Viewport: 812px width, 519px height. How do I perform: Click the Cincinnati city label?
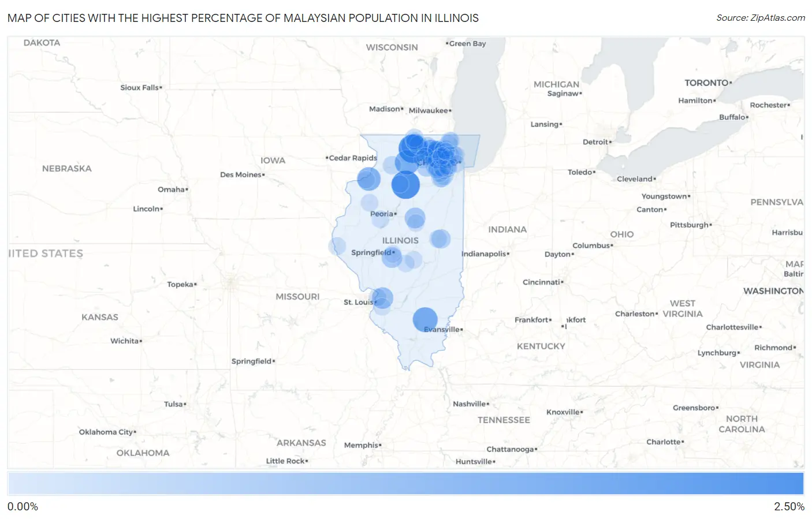point(543,282)
